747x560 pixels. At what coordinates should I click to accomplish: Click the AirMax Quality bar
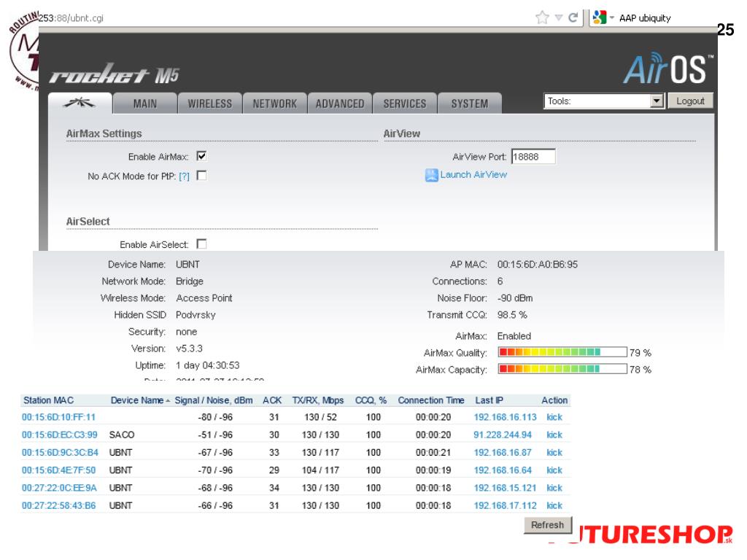coord(562,352)
